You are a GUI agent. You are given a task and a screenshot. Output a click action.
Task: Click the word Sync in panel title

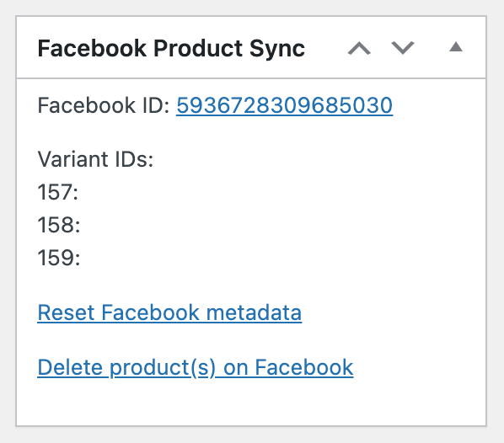[x=277, y=49]
